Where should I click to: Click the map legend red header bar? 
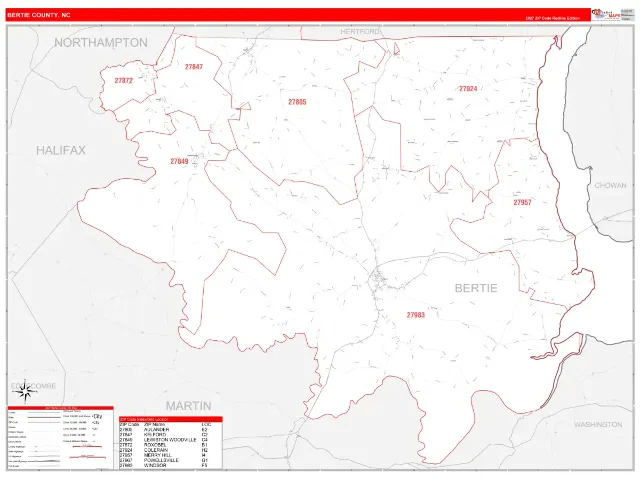pos(60,408)
